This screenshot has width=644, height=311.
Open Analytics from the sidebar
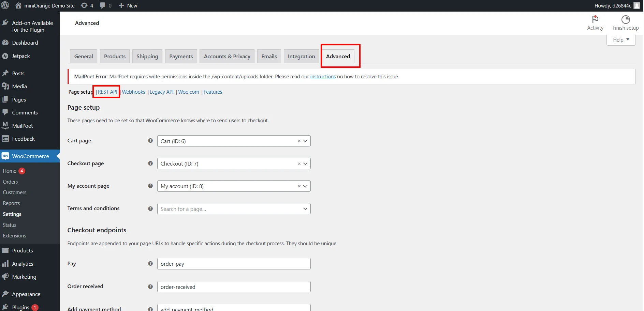click(x=23, y=263)
